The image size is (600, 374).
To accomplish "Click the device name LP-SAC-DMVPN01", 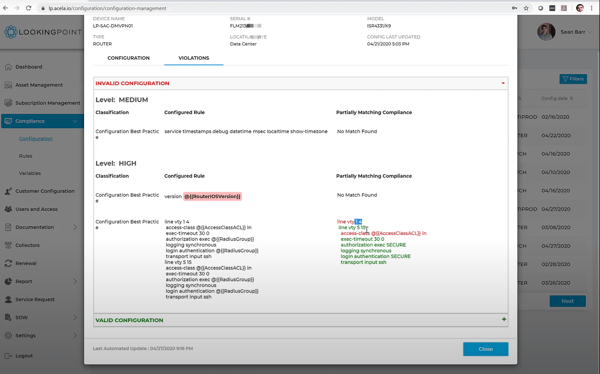I will pos(113,26).
